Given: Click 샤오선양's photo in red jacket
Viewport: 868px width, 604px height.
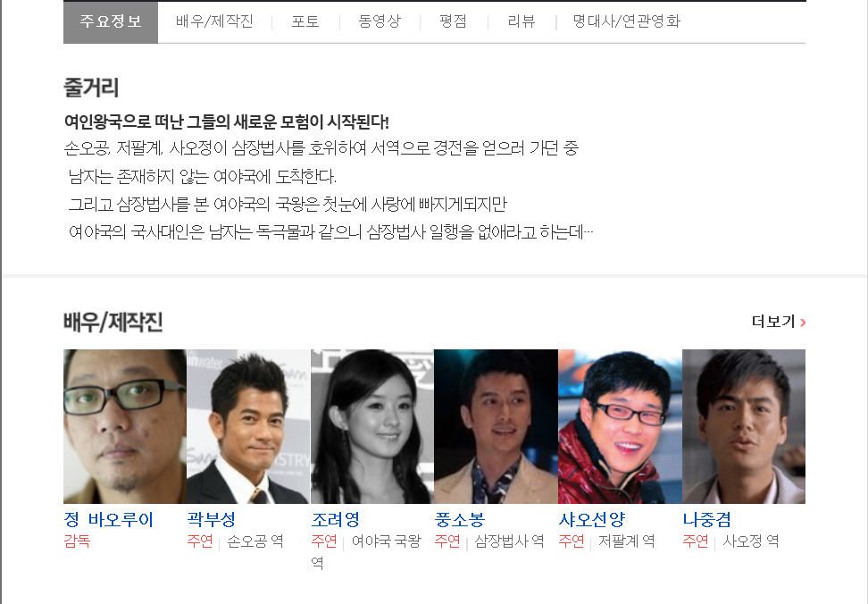Looking at the screenshot, I should [x=620, y=426].
